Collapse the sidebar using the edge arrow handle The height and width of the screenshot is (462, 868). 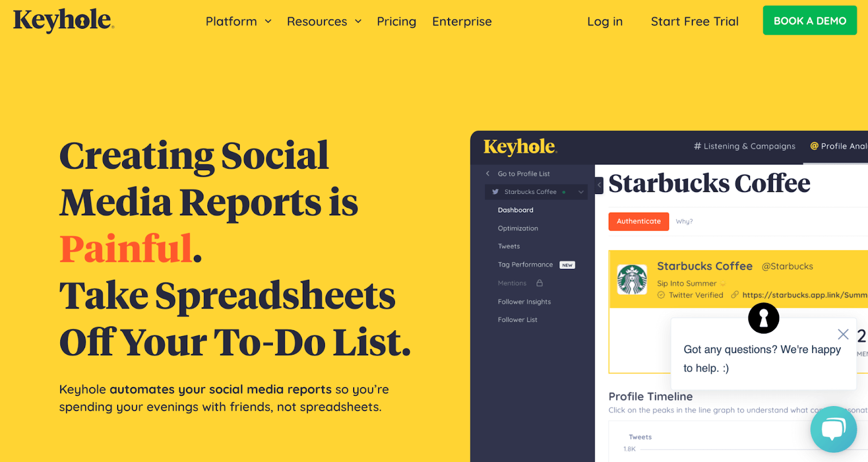pos(599,185)
